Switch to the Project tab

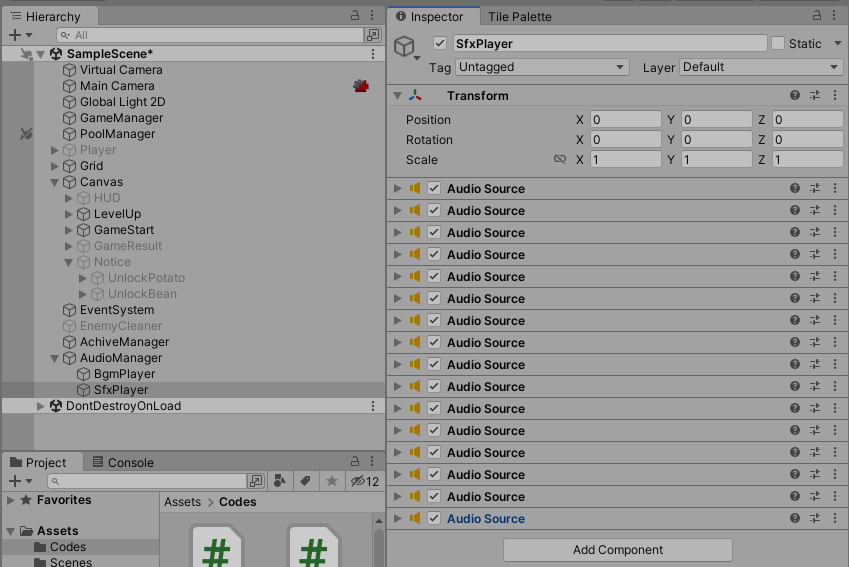click(39, 462)
